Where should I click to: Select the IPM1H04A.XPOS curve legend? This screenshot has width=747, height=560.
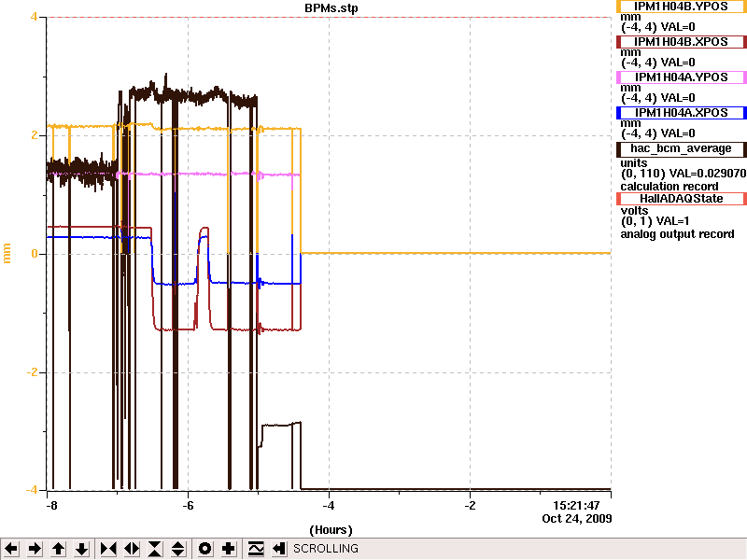(x=682, y=113)
